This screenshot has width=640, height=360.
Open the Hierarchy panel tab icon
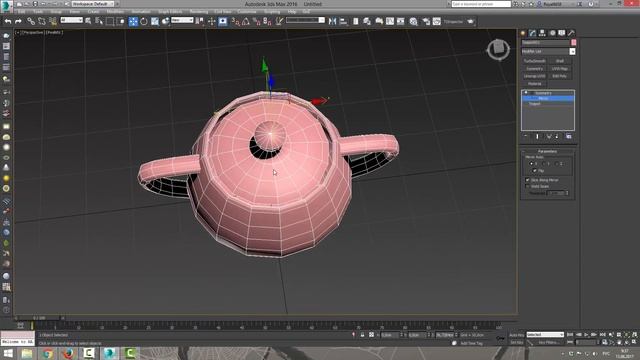click(542, 33)
